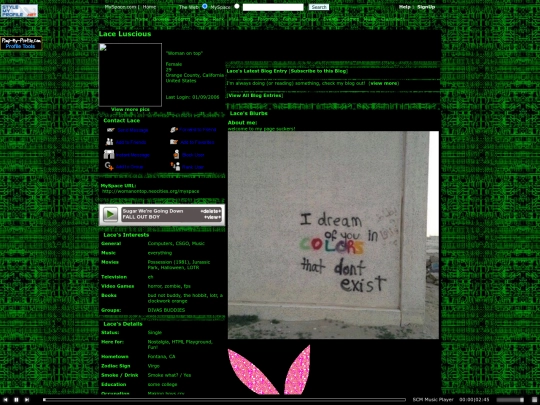540x405 pixels.
Task: Click the Rank User icon
Action: [175, 166]
